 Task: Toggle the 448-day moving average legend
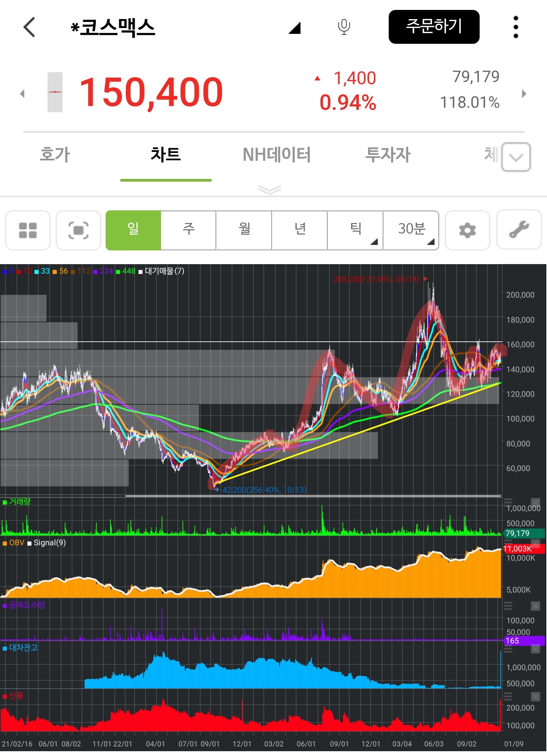click(126, 271)
